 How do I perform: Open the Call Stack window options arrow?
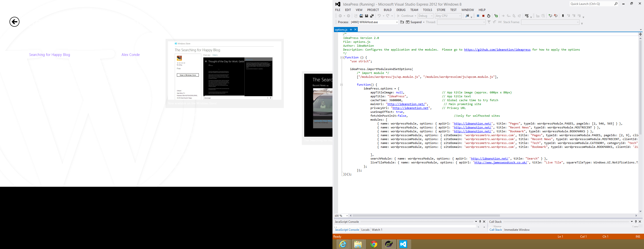tap(632, 222)
